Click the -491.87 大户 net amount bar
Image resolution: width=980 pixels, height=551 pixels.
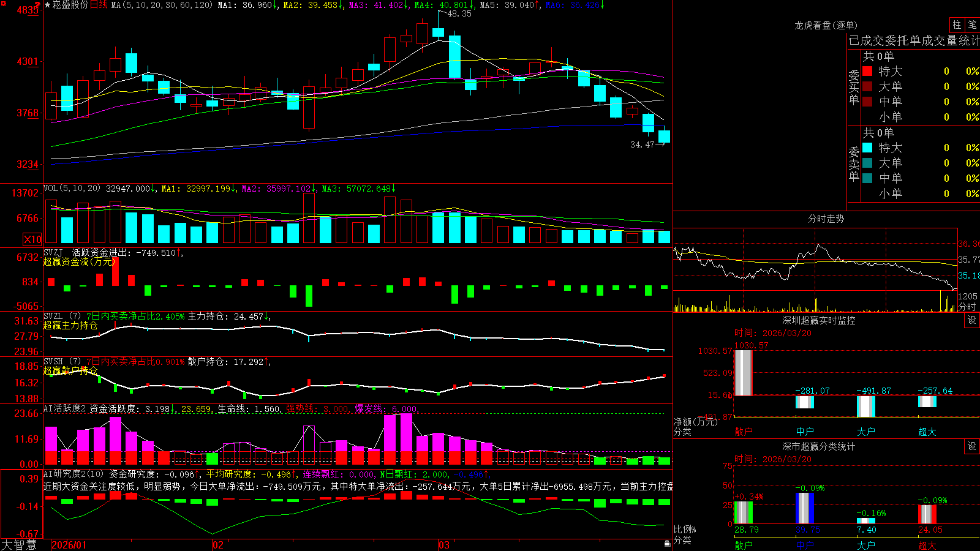[865, 407]
